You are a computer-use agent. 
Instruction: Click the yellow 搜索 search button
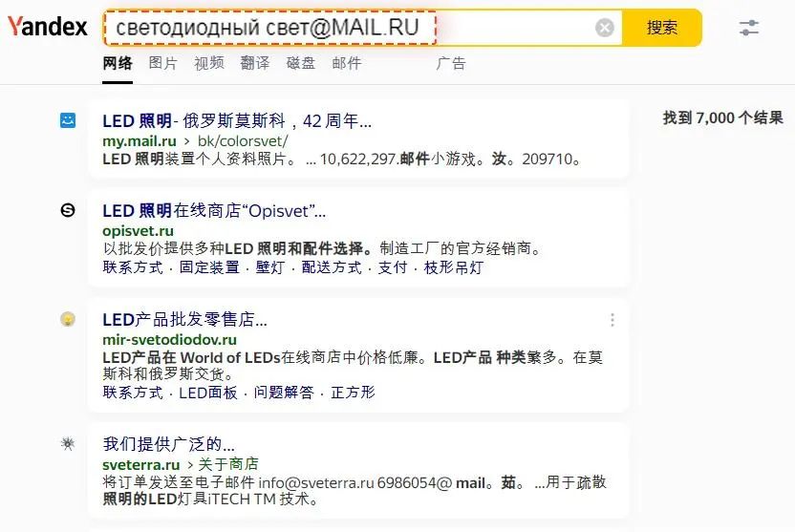point(661,28)
